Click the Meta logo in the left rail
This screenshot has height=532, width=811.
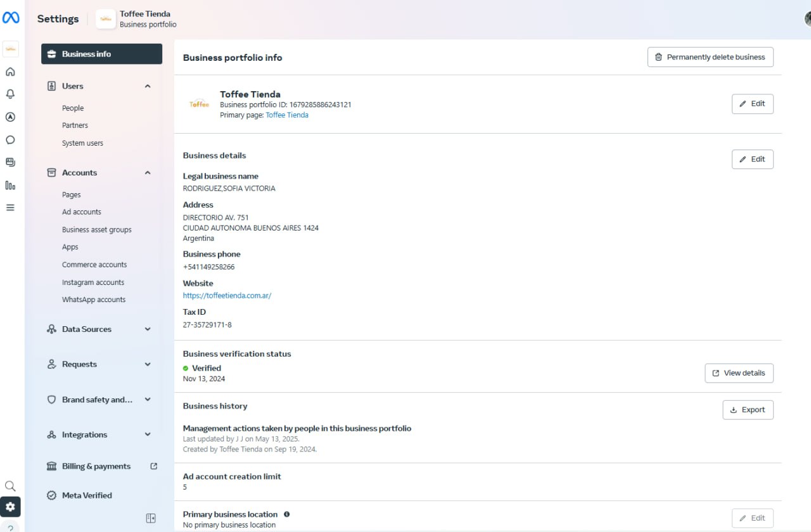(x=11, y=18)
